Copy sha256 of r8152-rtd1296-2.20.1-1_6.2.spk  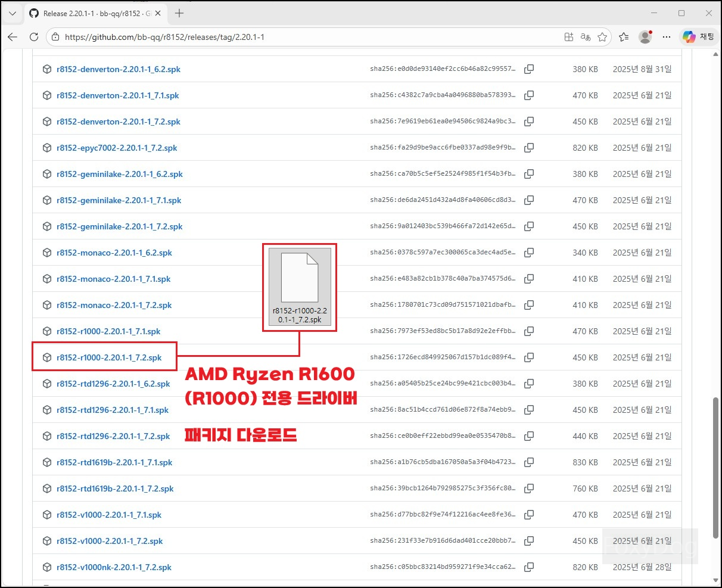pos(528,384)
